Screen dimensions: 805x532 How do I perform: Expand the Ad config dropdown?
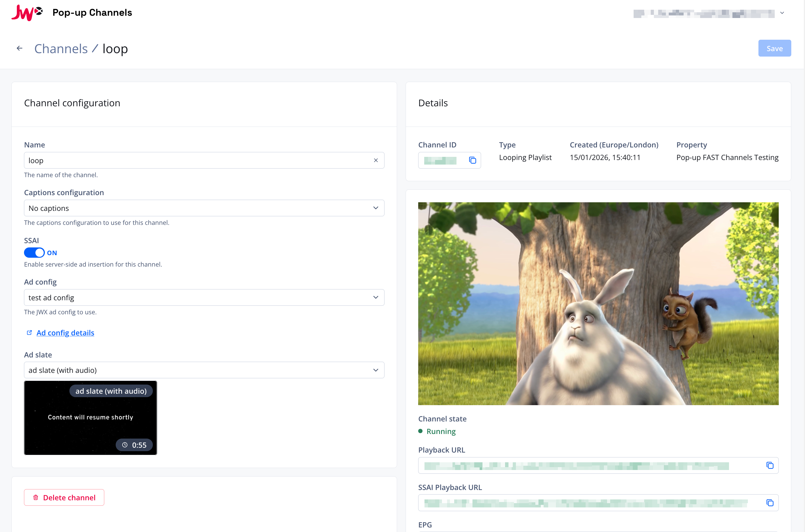pyautogui.click(x=204, y=297)
